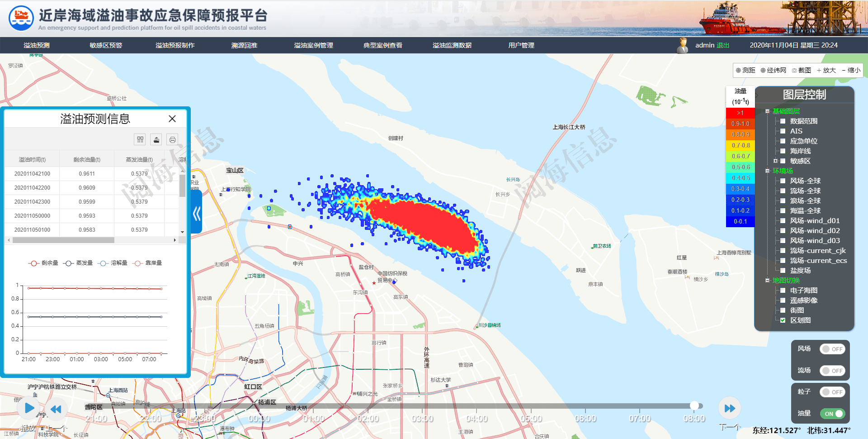Step back with the rewind button
Viewport: 868px width, 439px height.
coord(56,409)
